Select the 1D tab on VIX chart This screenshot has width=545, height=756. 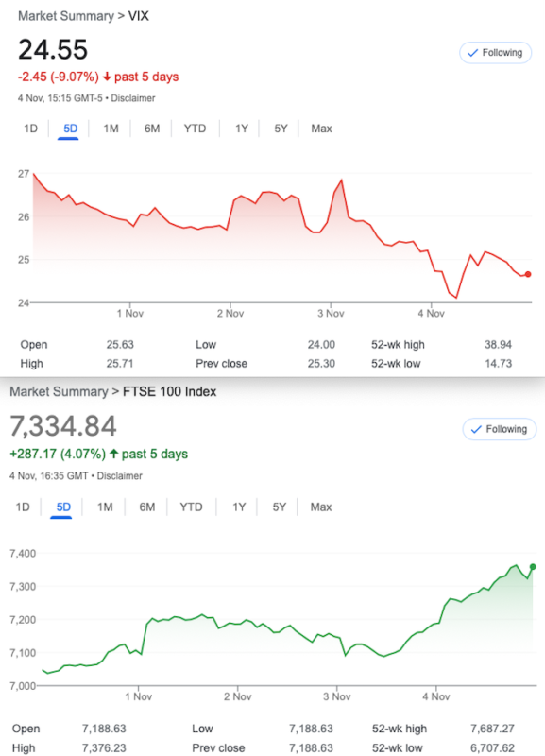coord(30,129)
